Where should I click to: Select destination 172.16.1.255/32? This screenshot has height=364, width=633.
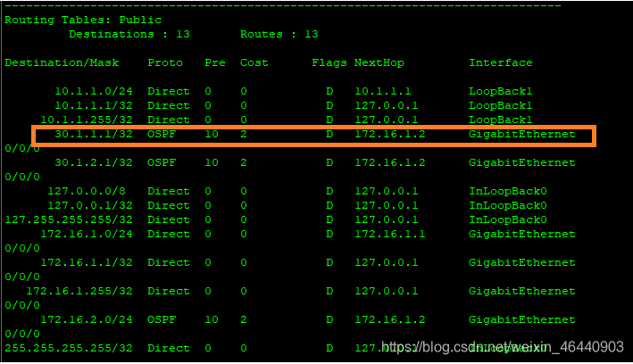79,292
